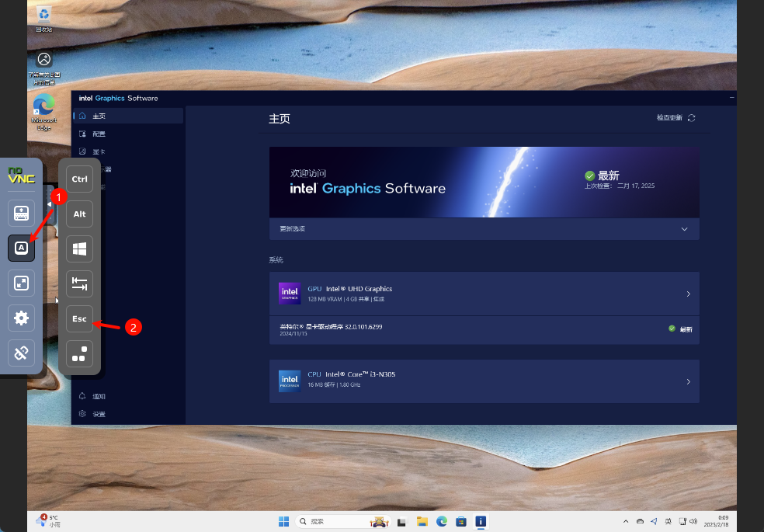Click the 更新选项 label

(x=293, y=228)
